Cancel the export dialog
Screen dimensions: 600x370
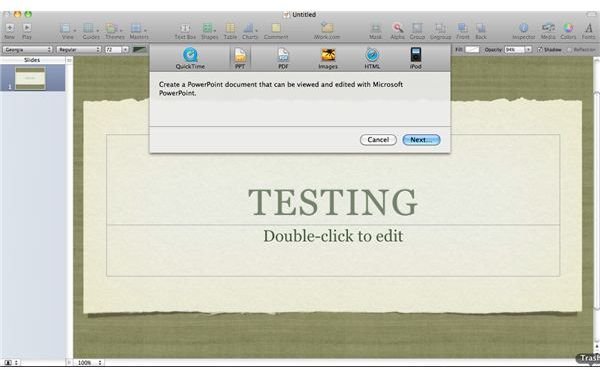coord(378,140)
